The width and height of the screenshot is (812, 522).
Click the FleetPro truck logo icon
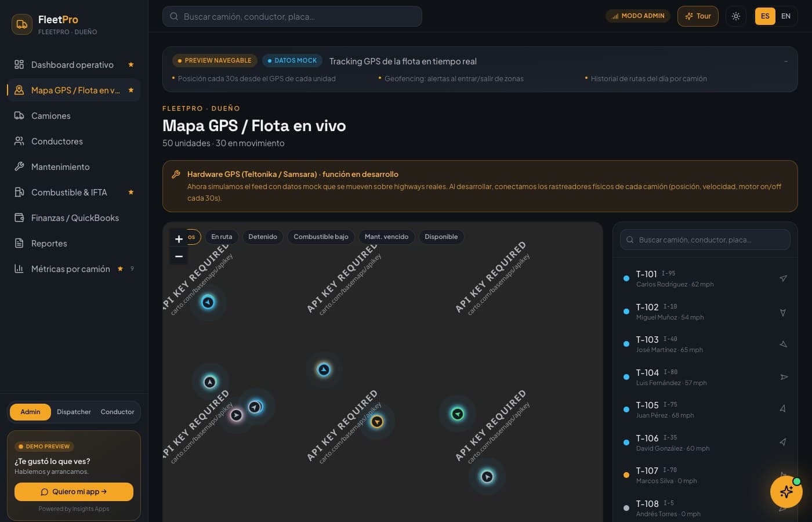[22, 24]
